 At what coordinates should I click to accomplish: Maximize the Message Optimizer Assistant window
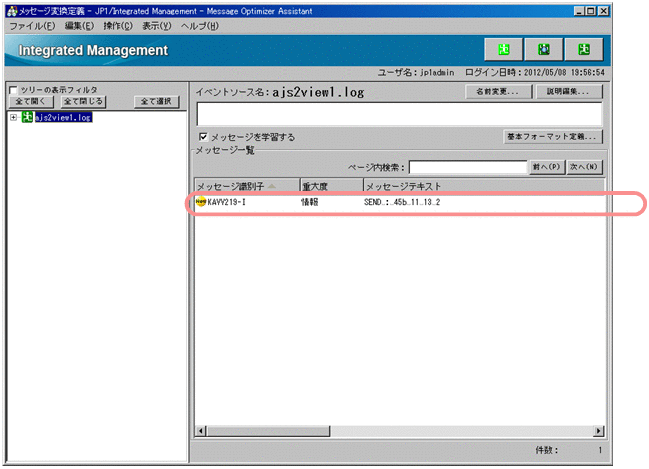(590, 11)
